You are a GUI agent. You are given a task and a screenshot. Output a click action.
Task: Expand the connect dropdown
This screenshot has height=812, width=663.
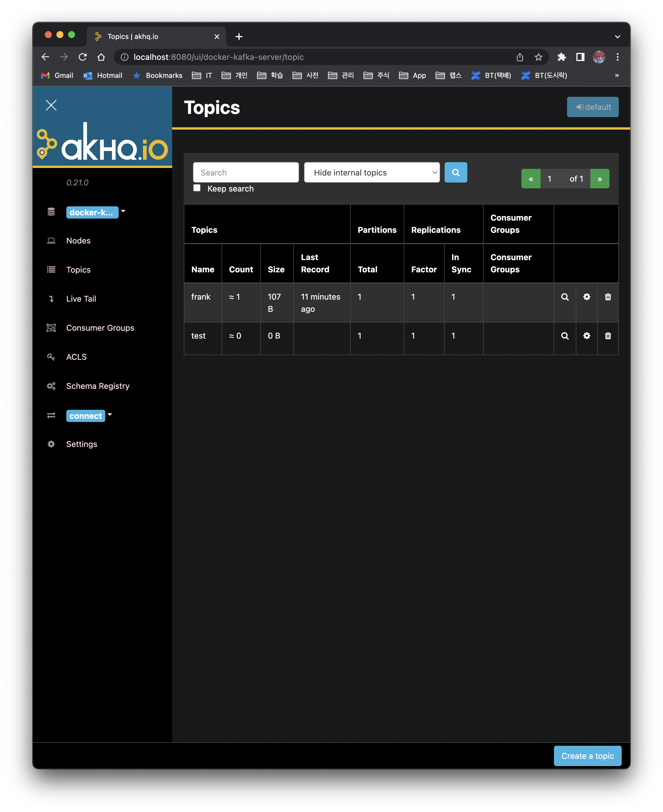(x=110, y=415)
